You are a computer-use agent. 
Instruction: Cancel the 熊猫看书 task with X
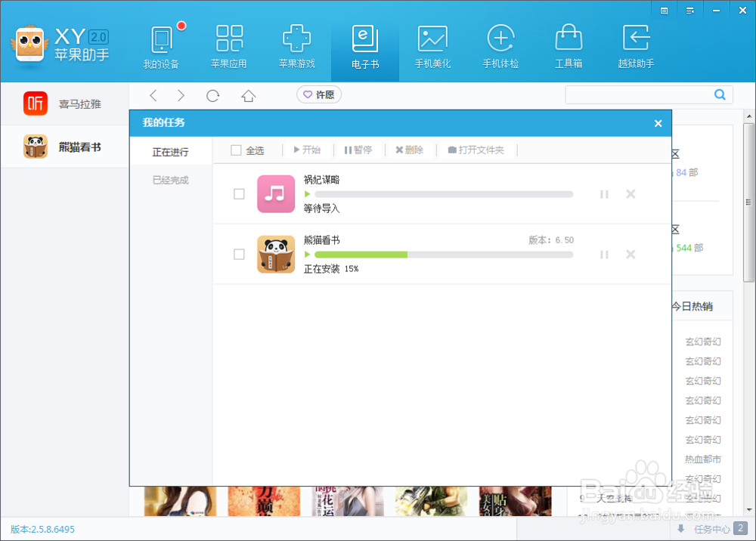[631, 255]
